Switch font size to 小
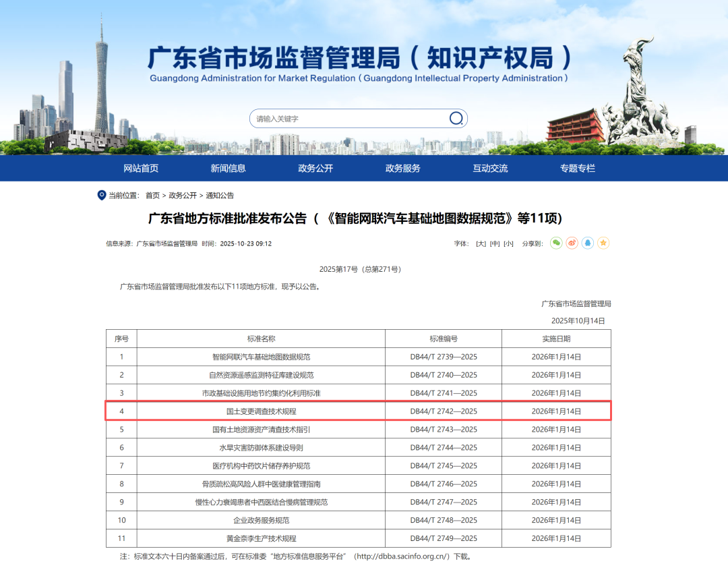Screen dimensions: 728x576 pyautogui.click(x=508, y=243)
